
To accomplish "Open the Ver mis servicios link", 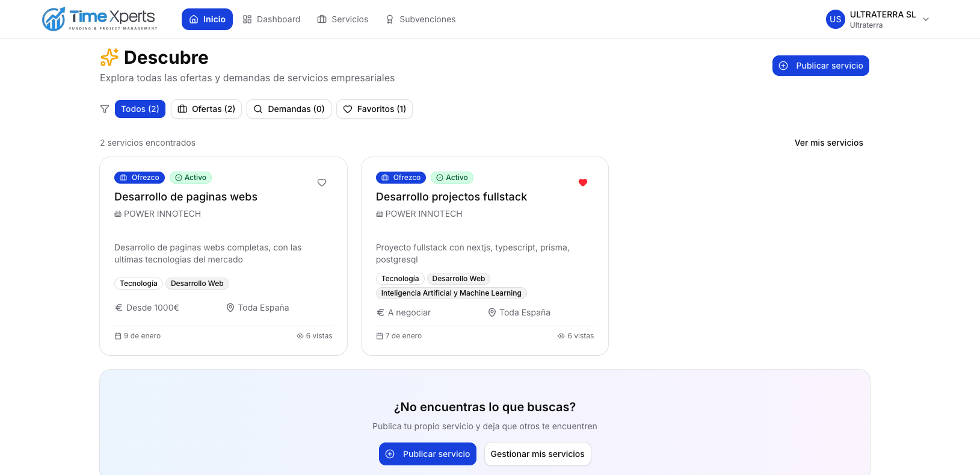I will [x=828, y=143].
